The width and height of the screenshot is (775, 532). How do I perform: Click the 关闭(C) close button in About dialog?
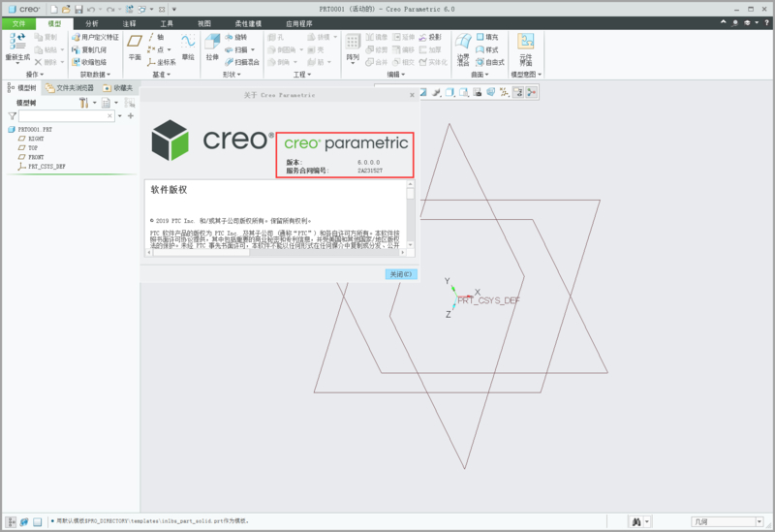coord(401,274)
